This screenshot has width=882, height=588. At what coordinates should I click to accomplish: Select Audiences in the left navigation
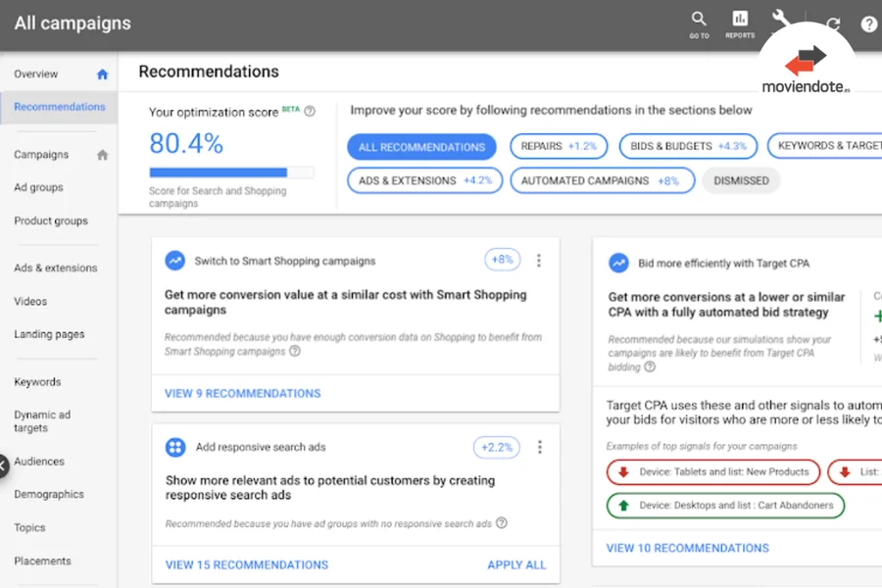tap(40, 462)
